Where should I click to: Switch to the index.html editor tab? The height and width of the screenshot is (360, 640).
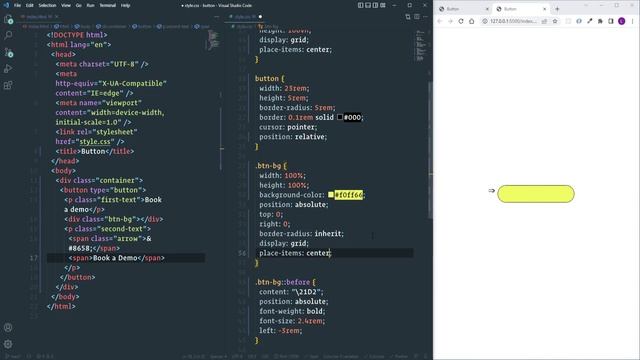click(39, 17)
